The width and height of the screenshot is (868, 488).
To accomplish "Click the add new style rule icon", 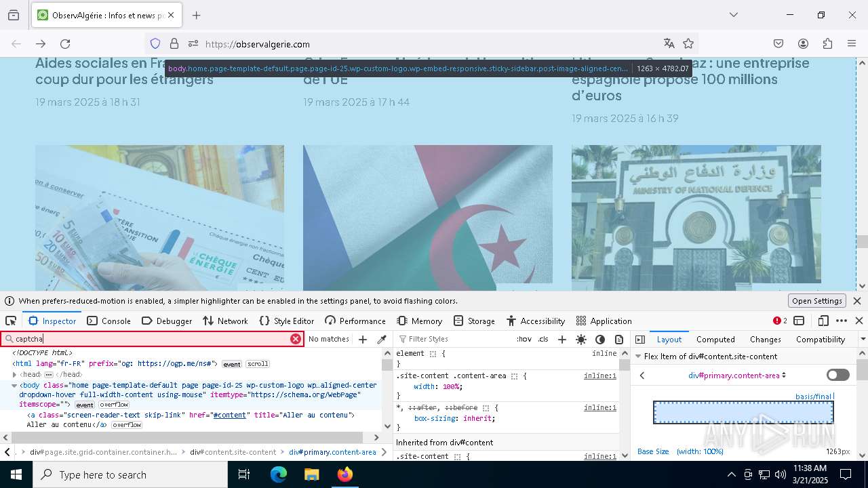I will [561, 339].
